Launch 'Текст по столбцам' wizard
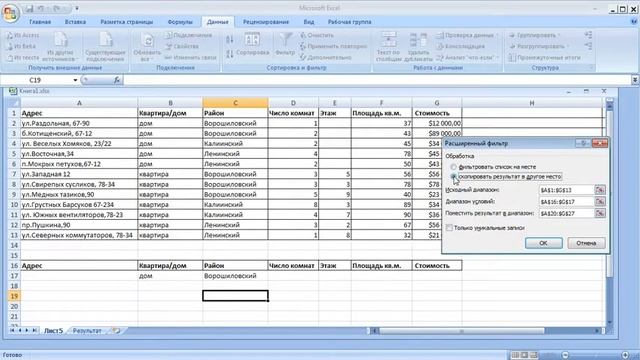Viewport: 640px width, 360px height. [388, 47]
